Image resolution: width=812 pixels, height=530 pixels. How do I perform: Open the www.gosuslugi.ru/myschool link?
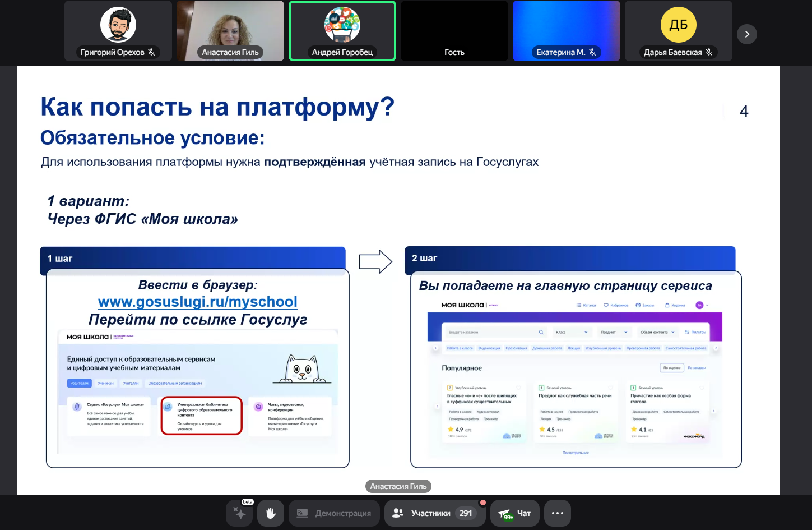coord(197,302)
